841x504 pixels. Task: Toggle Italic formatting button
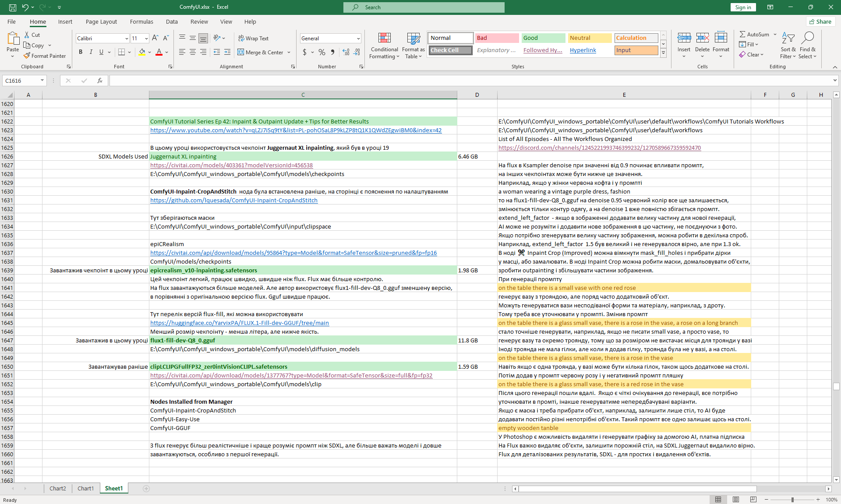click(91, 52)
